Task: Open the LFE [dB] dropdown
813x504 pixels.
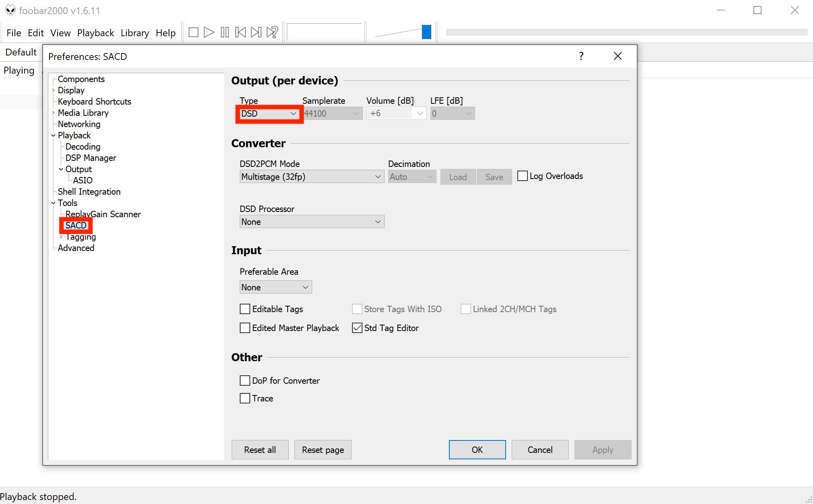Action: pyautogui.click(x=453, y=113)
